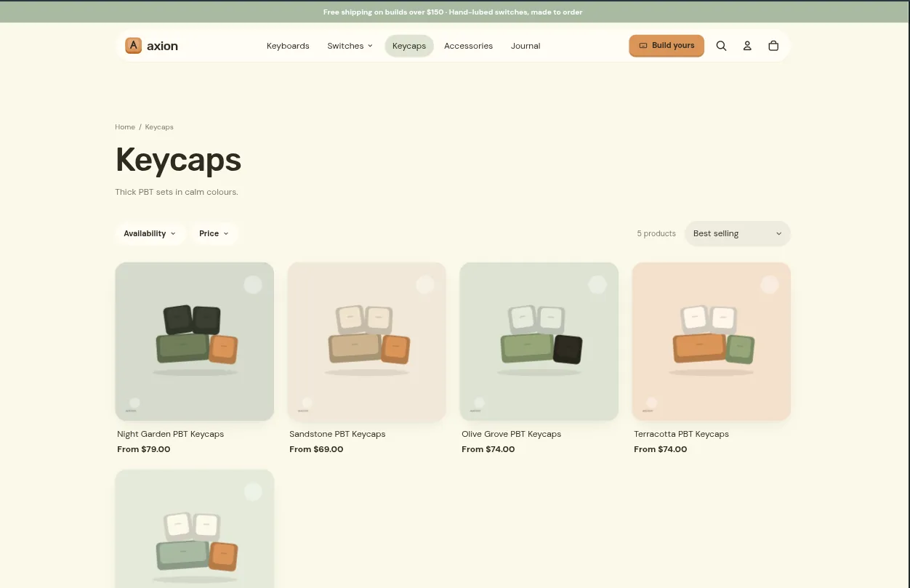Expand the Switches menu dropdown
The image size is (910, 588).
350,46
